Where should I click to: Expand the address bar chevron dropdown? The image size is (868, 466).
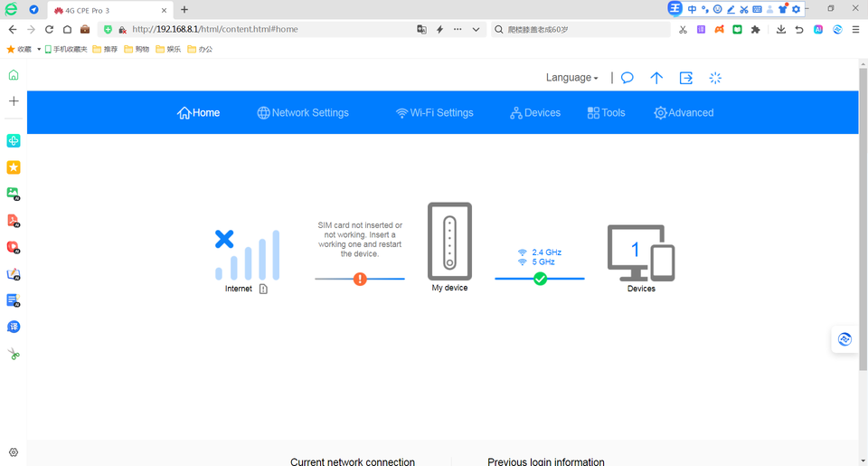tap(476, 29)
